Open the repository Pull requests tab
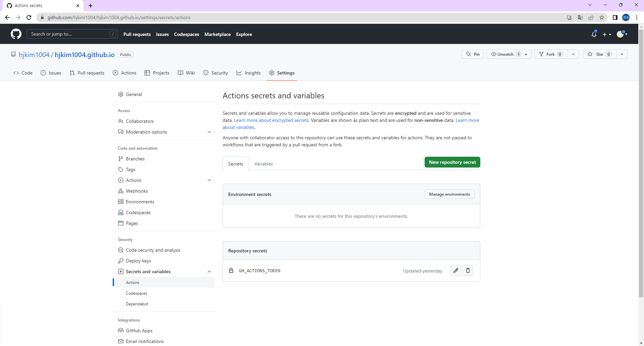 tap(87, 73)
